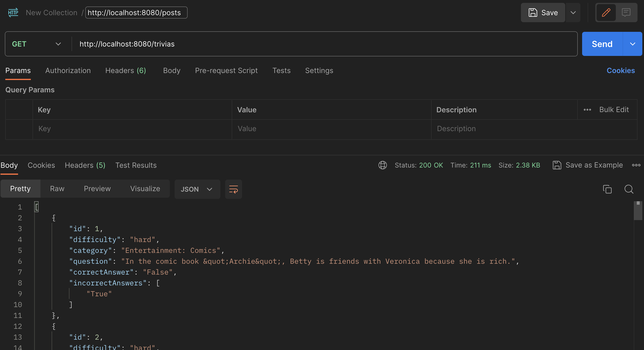Select the Test Results tab

coord(136,165)
